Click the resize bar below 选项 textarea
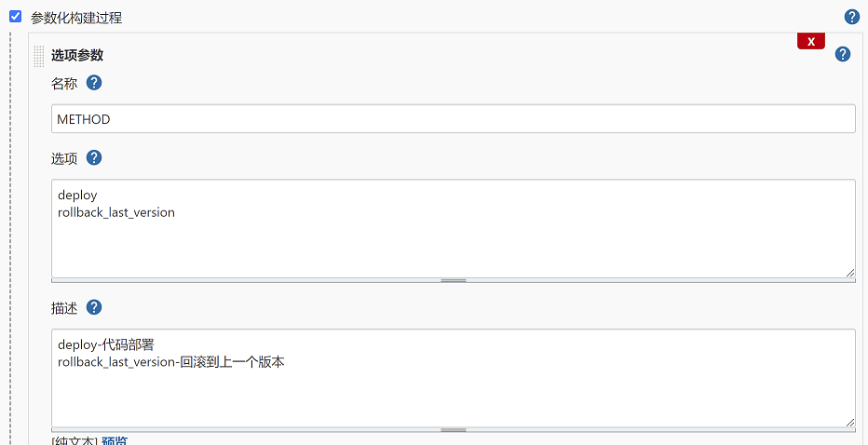868x445 pixels. 454,279
